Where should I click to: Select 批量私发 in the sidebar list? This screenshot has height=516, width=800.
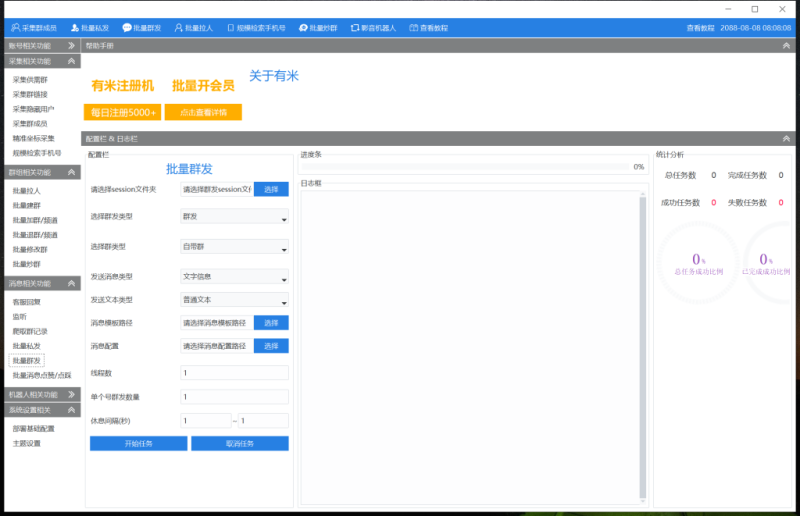[27, 346]
